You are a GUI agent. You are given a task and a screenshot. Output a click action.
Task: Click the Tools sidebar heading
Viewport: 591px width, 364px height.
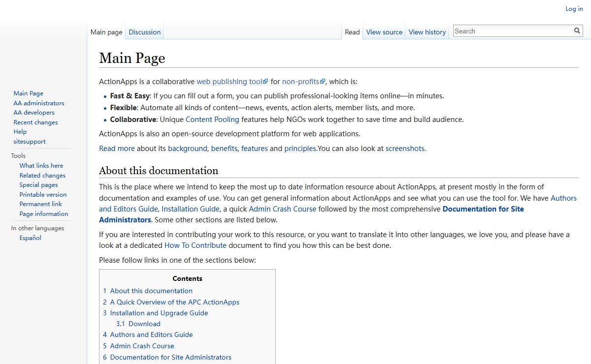[x=18, y=156]
